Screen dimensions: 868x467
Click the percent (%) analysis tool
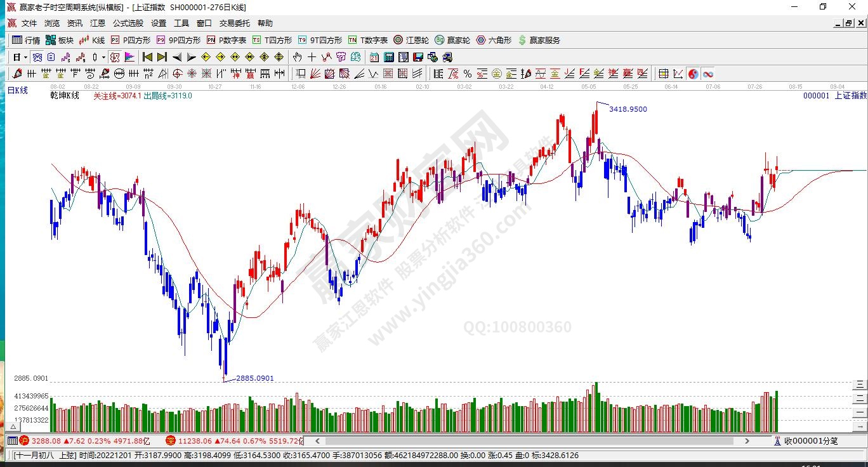point(468,74)
